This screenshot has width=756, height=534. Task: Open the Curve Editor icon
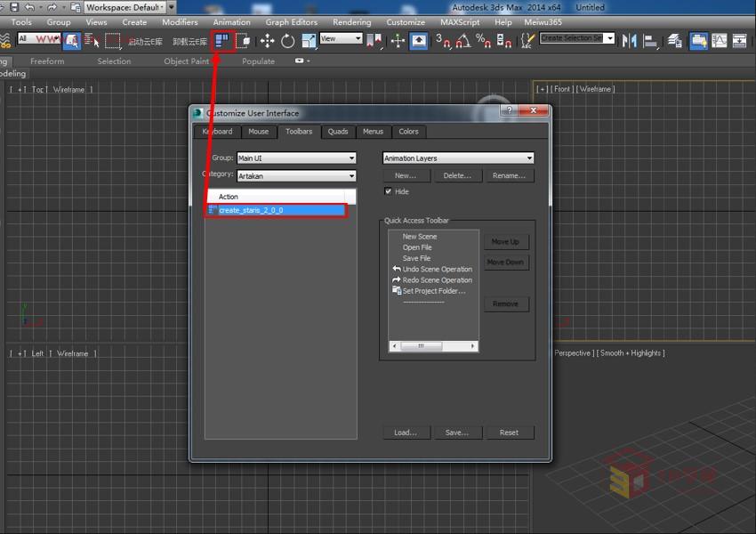(719, 41)
